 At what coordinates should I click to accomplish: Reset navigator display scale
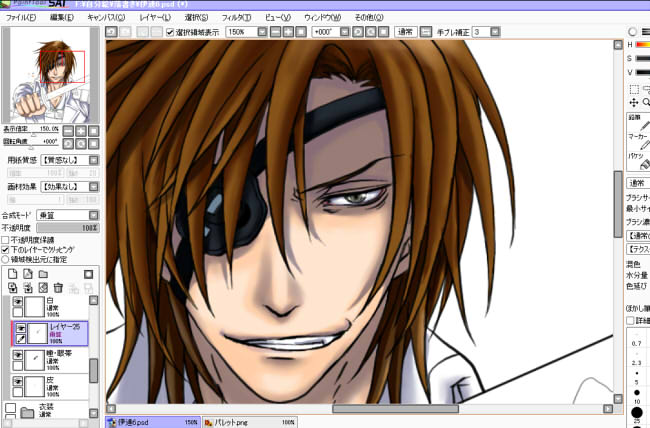point(94,131)
